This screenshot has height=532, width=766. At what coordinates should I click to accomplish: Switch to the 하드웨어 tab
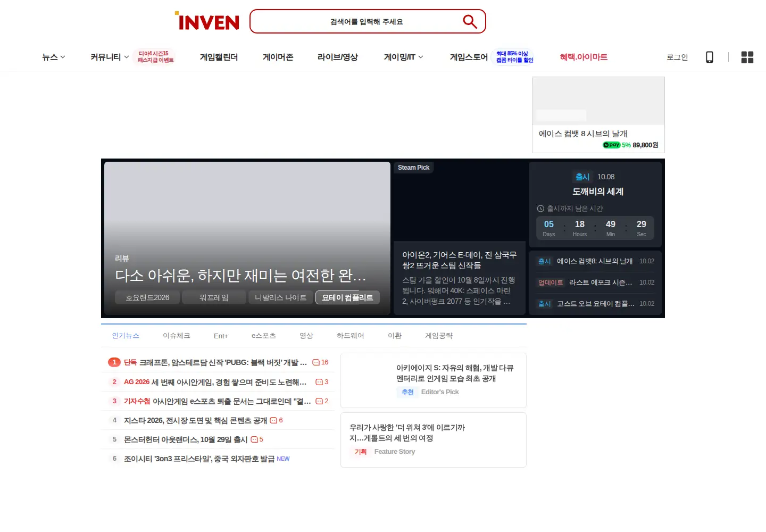coord(351,336)
